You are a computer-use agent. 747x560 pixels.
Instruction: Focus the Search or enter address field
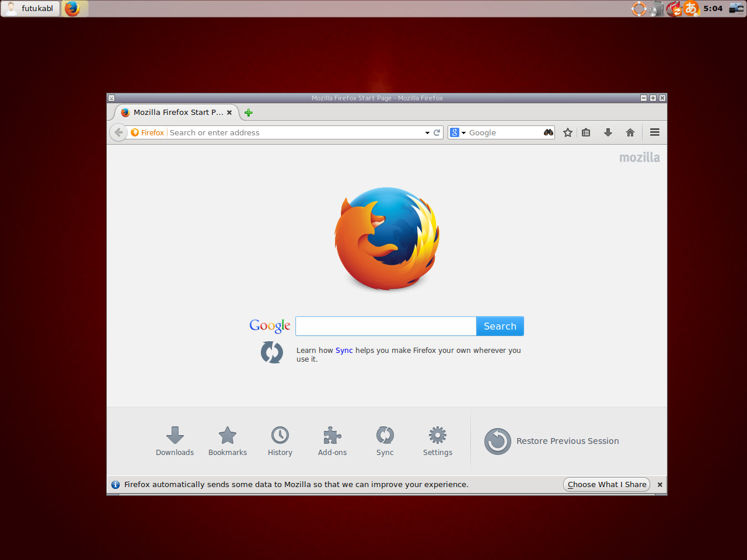point(295,132)
